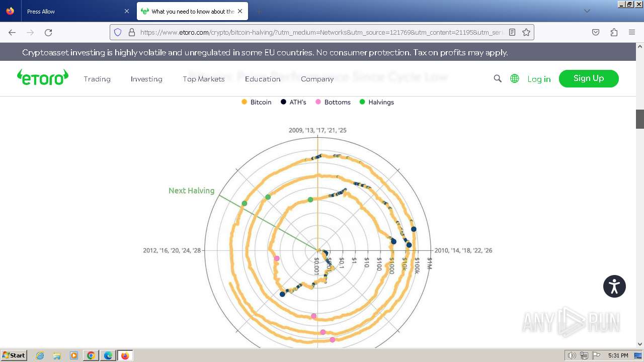The width and height of the screenshot is (644, 362).
Task: Expand the Top Markets menu
Action: pos(204,79)
